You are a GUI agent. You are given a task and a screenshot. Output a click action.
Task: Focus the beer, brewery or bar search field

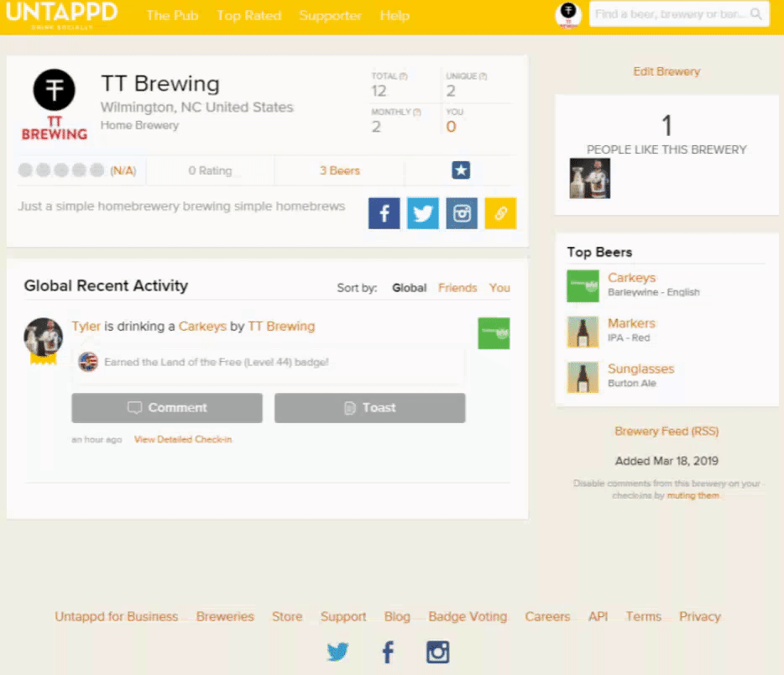[x=679, y=14]
